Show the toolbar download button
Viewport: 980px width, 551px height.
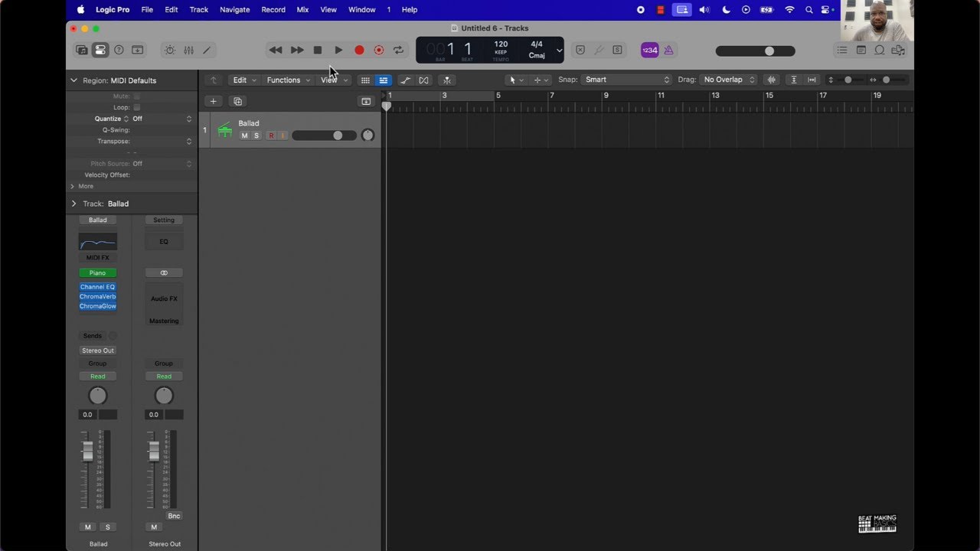[138, 51]
